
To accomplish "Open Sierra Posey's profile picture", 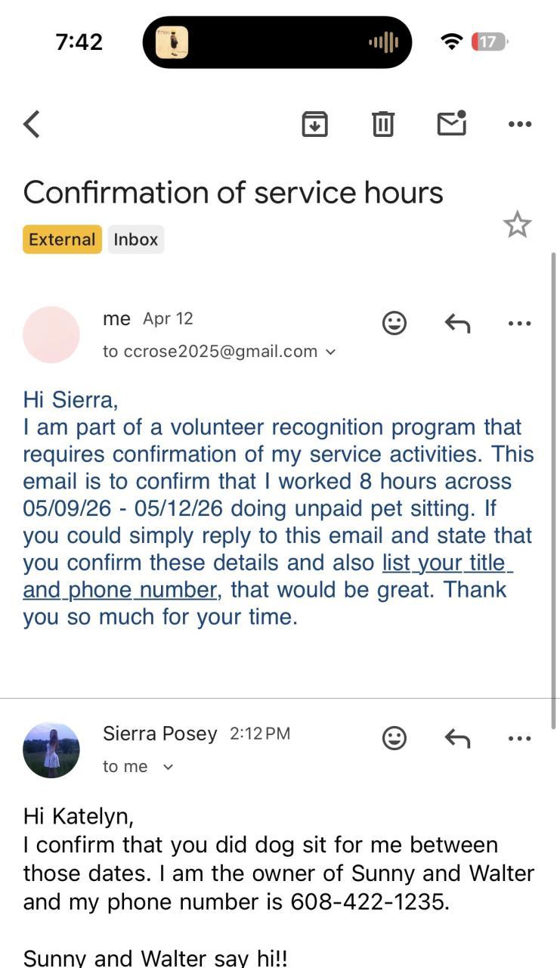I will [51, 750].
